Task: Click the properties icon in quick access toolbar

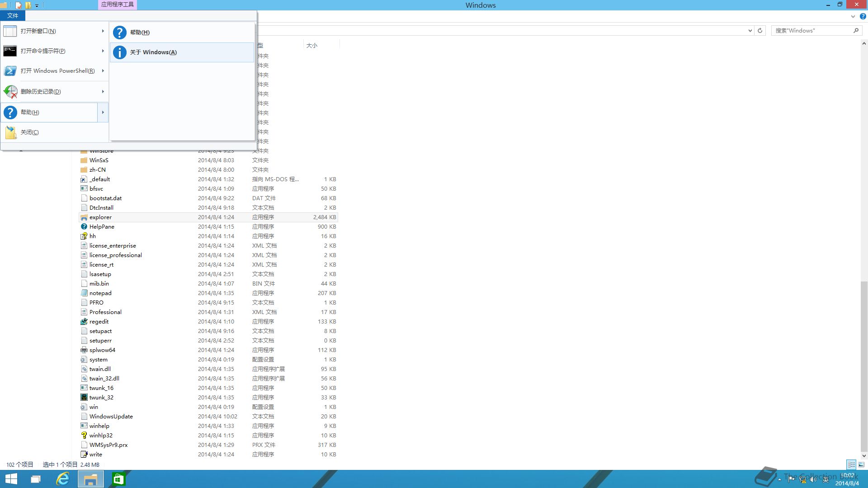Action: (19, 5)
